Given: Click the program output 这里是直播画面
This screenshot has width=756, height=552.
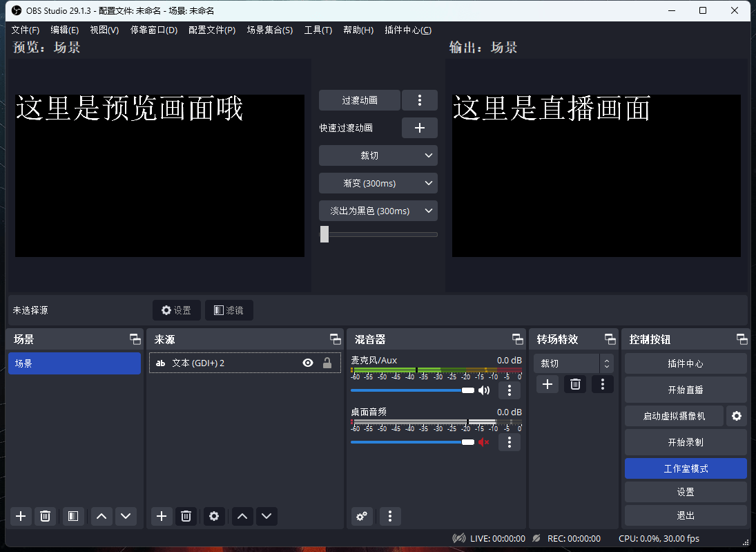Looking at the screenshot, I should 597,175.
